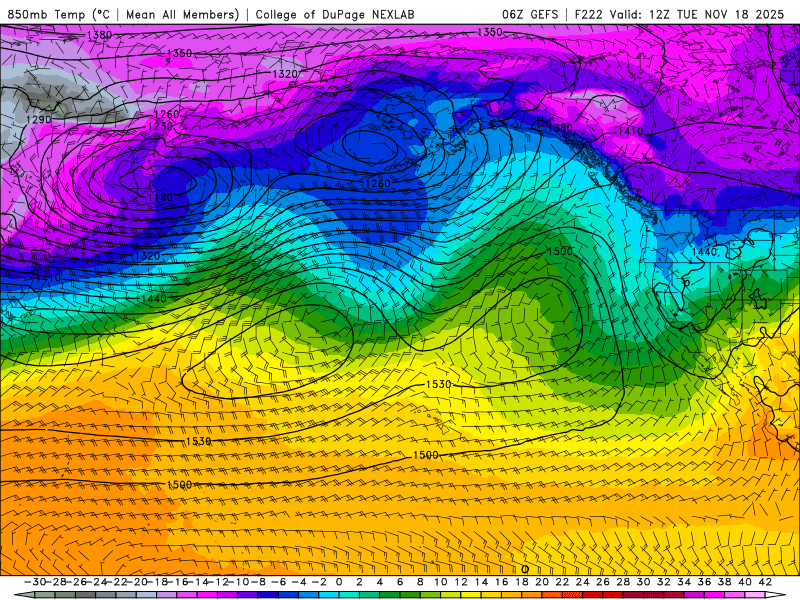Click the -12 legend value

218,582
